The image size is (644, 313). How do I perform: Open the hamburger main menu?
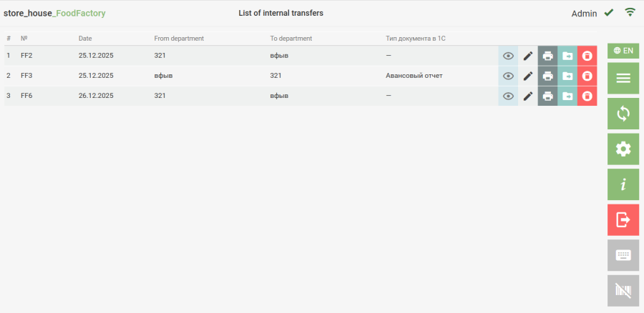tap(623, 79)
